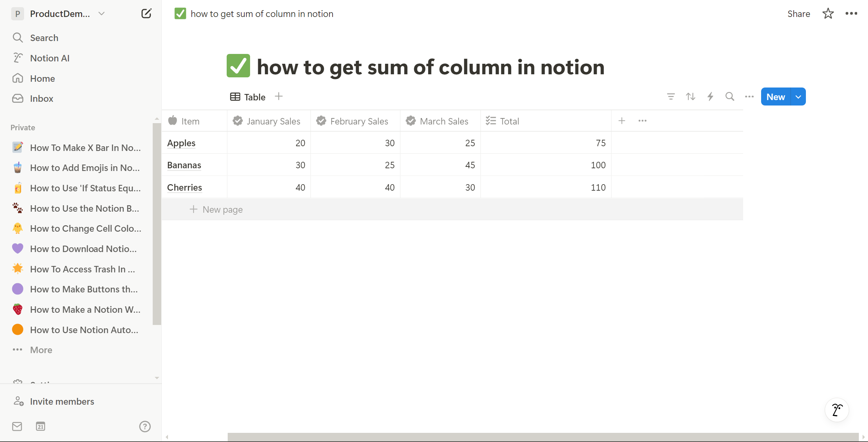This screenshot has height=442, width=868.
Task: Click the Share button
Action: point(798,14)
